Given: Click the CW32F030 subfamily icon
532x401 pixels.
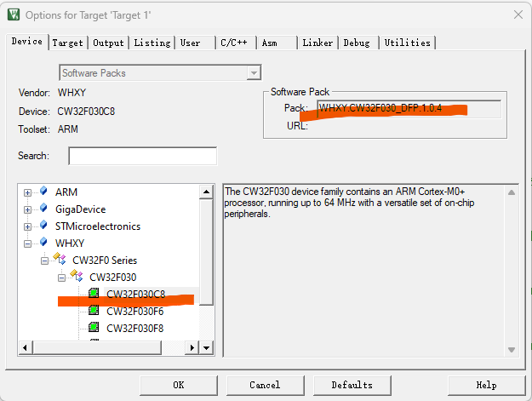Looking at the screenshot, I should point(77,276).
